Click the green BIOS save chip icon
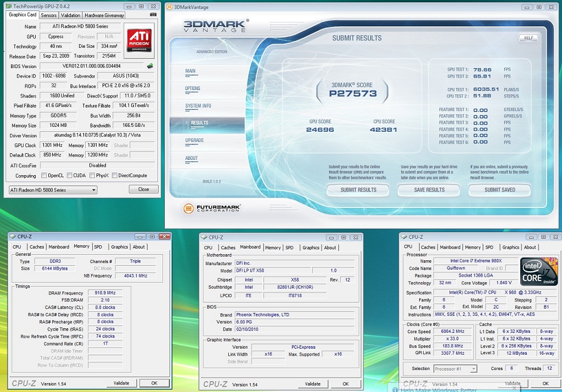The image size is (562, 392). pyautogui.click(x=150, y=66)
